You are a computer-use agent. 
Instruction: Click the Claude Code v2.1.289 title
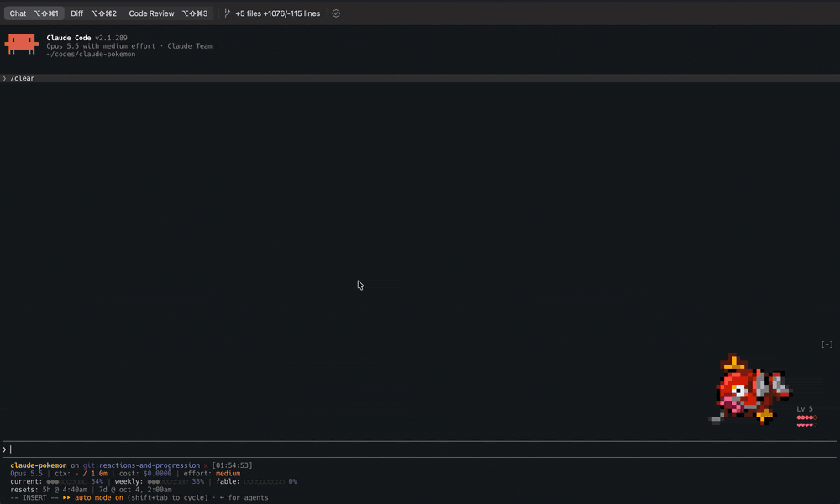point(87,38)
